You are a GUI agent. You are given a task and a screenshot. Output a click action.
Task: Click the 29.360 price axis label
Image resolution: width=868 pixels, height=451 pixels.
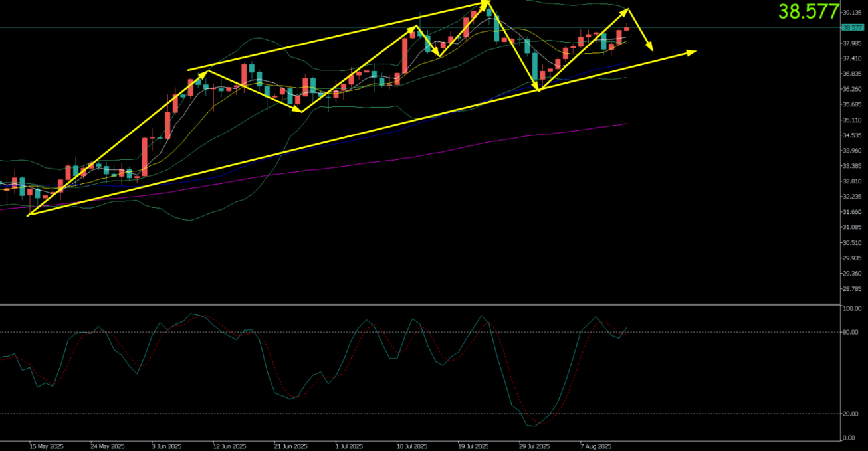[x=853, y=274]
